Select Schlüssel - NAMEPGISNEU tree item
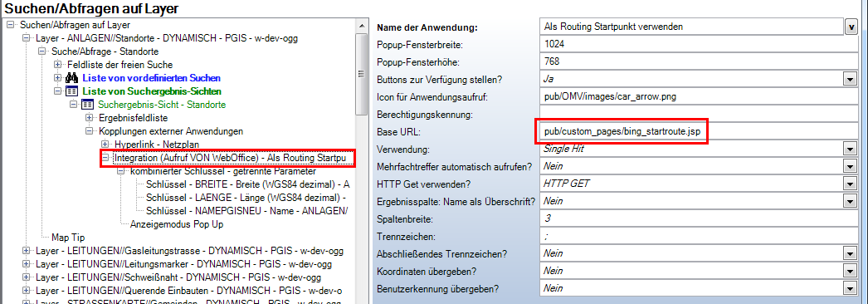Viewport: 868px width, 304px height. 247,211
